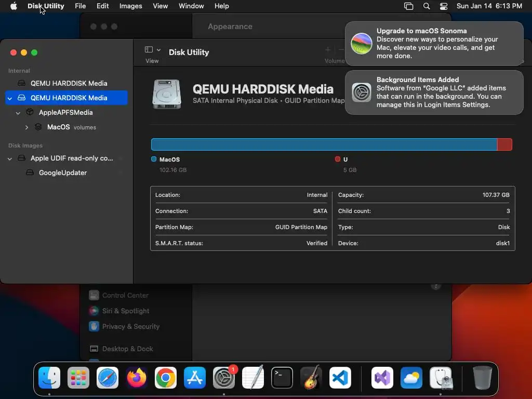
Task: Open Spotlight search in menu bar
Action: point(427,6)
